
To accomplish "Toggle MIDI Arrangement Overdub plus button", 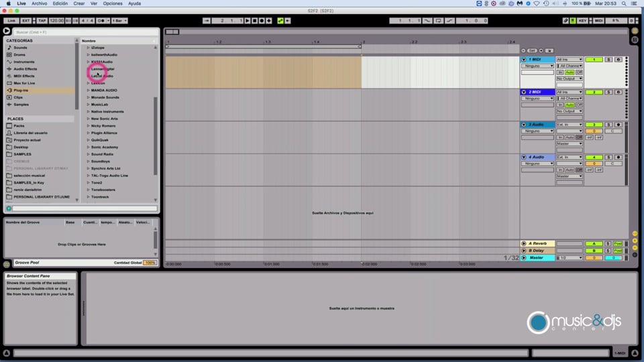I will [x=269, y=21].
